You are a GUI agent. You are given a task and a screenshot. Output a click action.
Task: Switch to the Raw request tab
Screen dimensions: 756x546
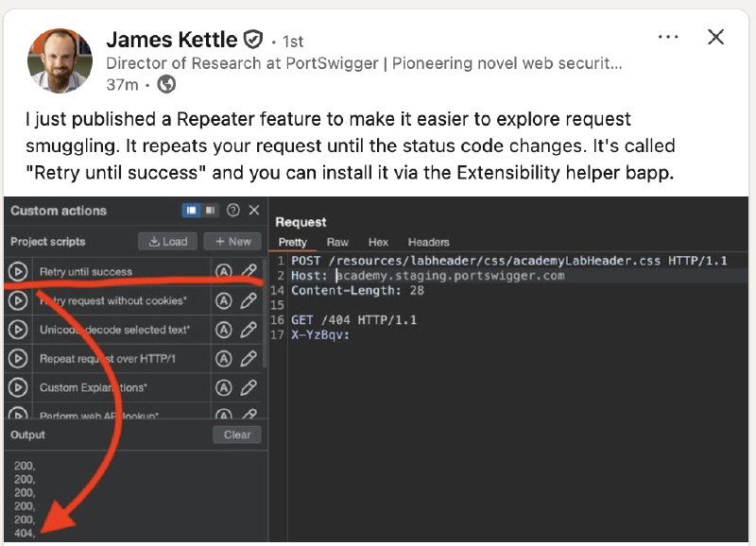pyautogui.click(x=337, y=242)
